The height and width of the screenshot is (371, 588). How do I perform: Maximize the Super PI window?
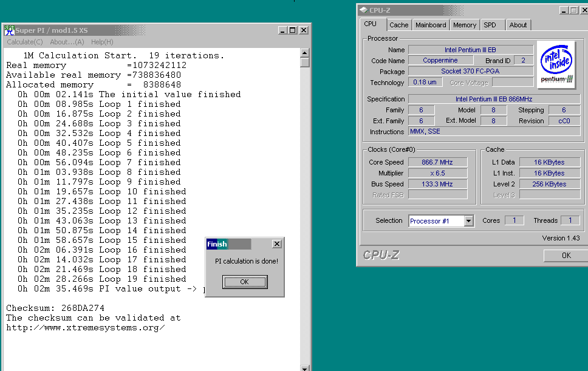[293, 30]
